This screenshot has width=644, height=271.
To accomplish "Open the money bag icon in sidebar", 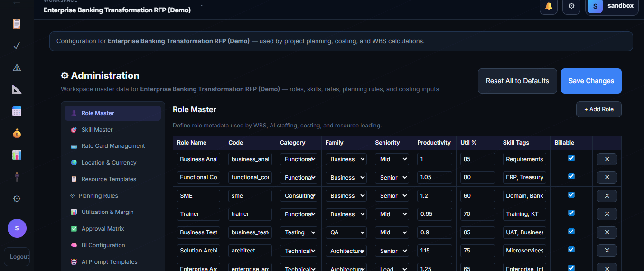I will 17,134.
